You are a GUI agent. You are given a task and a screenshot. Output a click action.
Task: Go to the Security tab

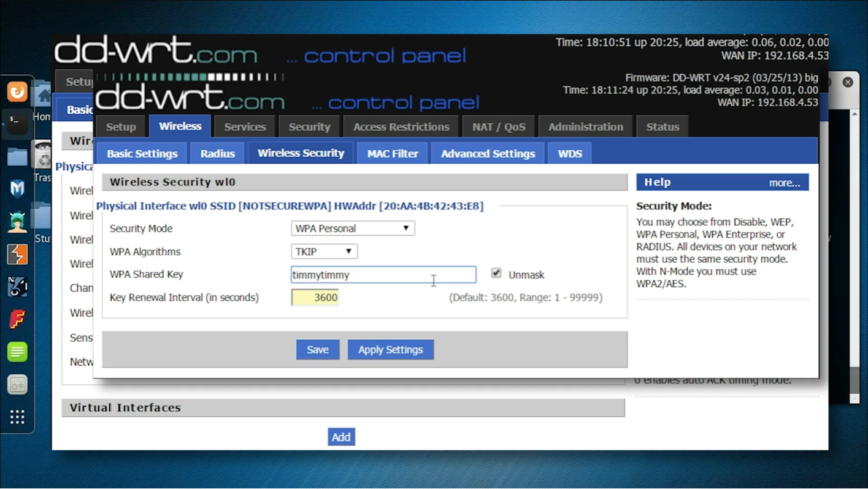pos(309,127)
